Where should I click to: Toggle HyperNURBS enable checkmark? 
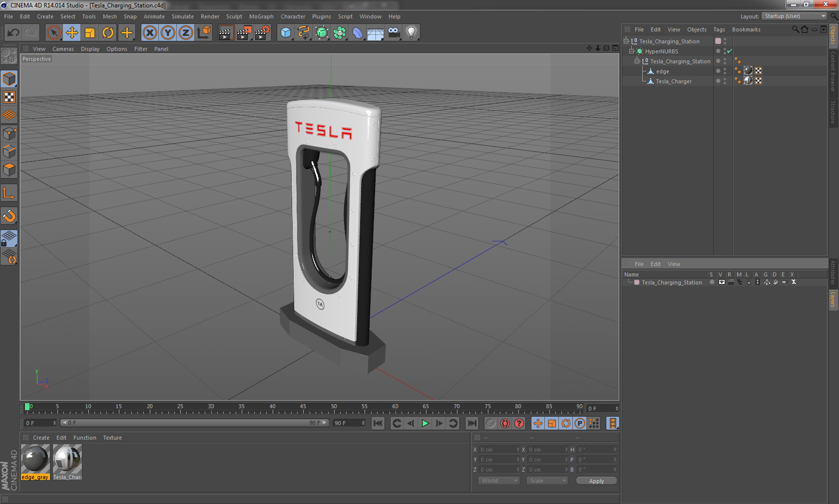click(x=730, y=51)
